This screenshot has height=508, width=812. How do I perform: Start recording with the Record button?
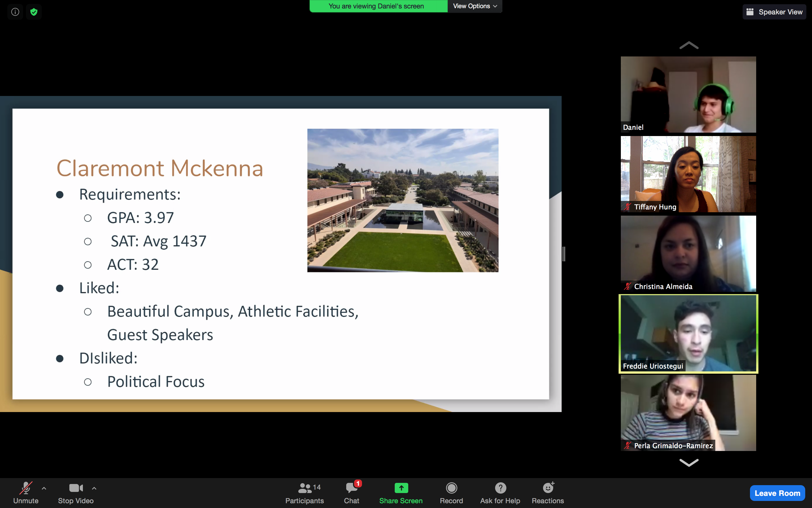pyautogui.click(x=451, y=493)
